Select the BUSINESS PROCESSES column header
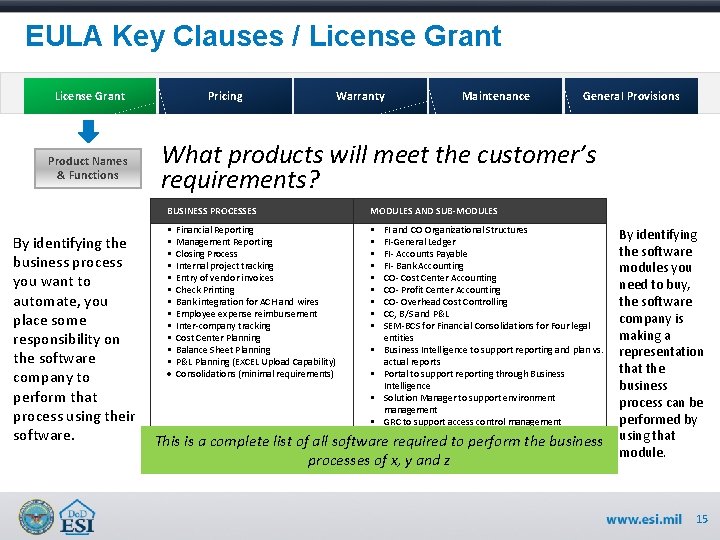720x540 pixels. (212, 211)
